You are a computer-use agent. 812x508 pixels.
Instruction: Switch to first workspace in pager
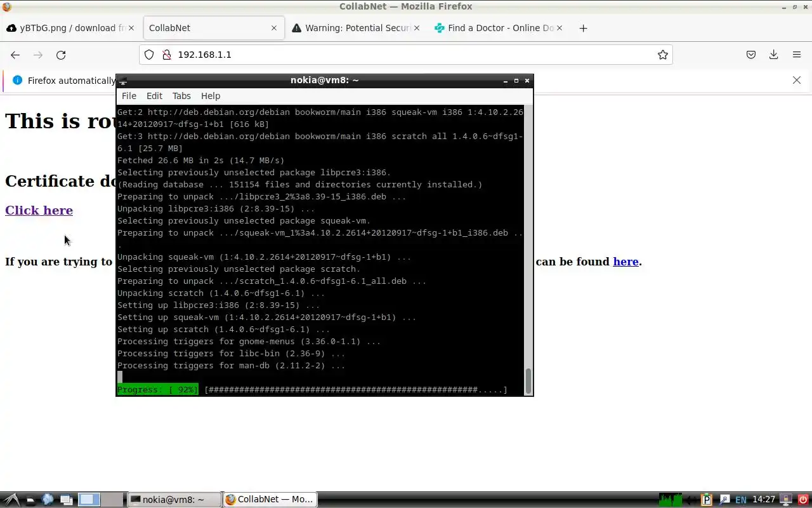coord(89,500)
